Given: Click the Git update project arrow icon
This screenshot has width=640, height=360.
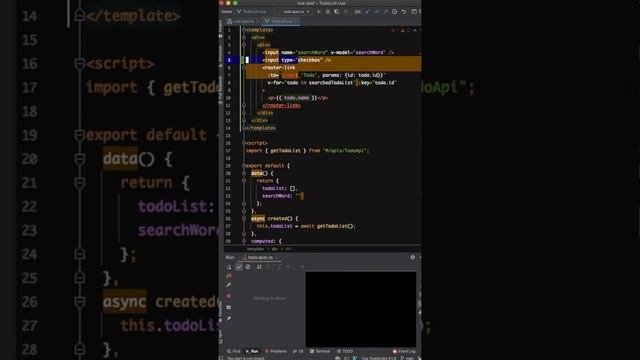Looking at the screenshot, I should (x=367, y=12).
